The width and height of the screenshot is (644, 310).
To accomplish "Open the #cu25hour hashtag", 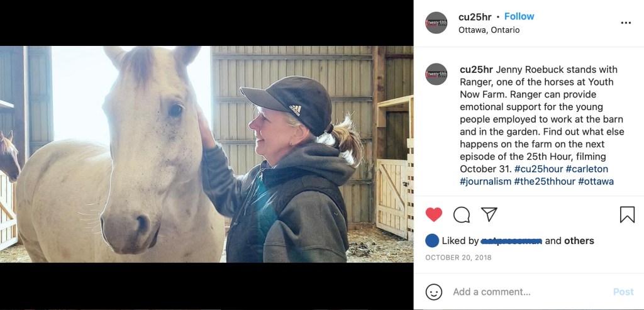I will tap(539, 169).
